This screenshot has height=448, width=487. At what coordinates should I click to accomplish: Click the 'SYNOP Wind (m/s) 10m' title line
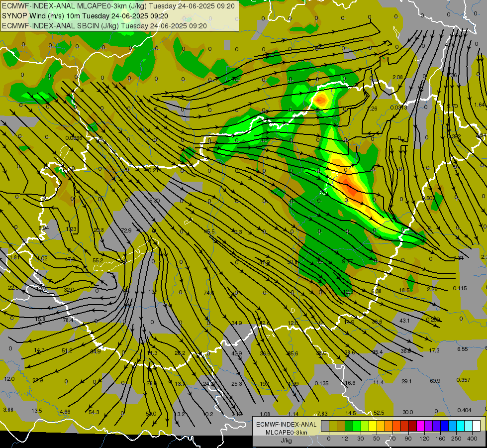(x=85, y=16)
